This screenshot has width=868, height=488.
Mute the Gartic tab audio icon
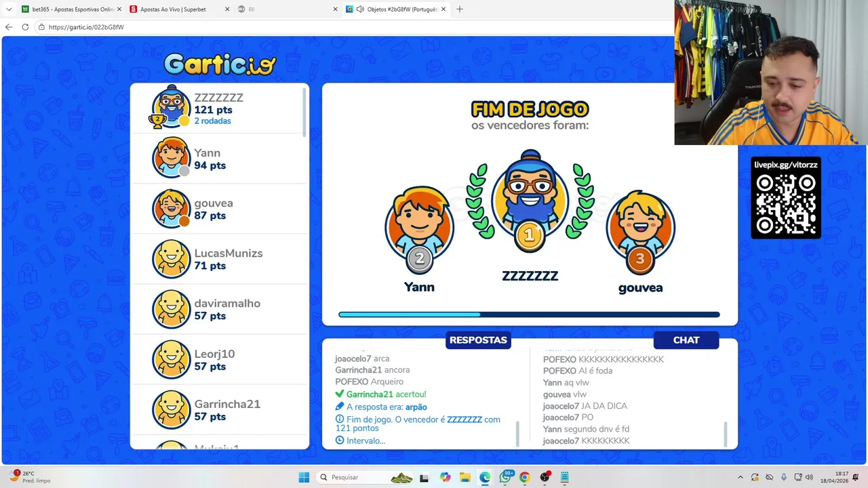click(360, 9)
